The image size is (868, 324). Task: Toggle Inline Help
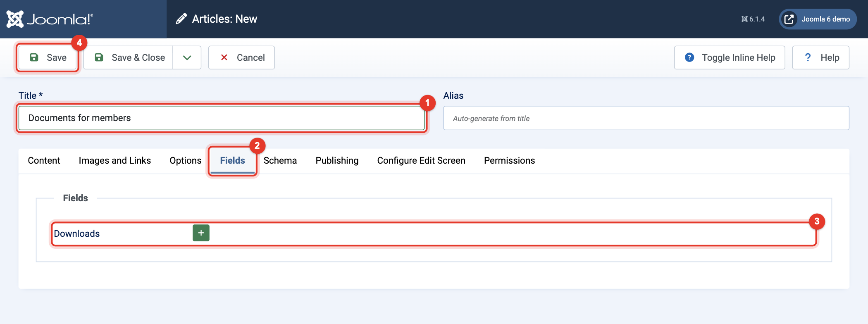coord(730,57)
